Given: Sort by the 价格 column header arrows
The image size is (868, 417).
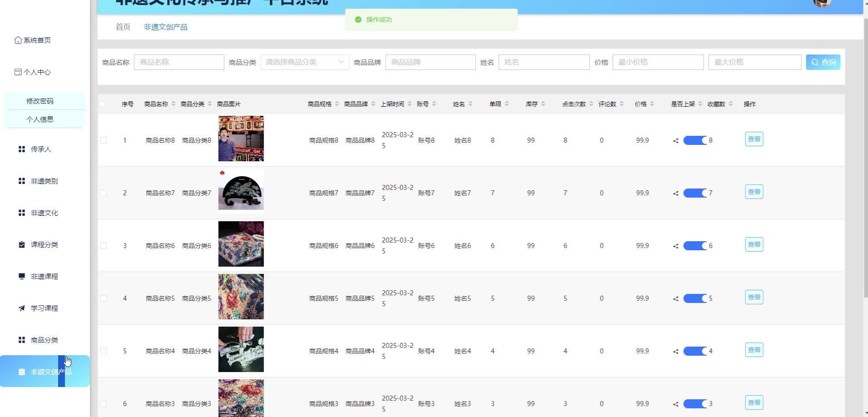Looking at the screenshot, I should (652, 104).
